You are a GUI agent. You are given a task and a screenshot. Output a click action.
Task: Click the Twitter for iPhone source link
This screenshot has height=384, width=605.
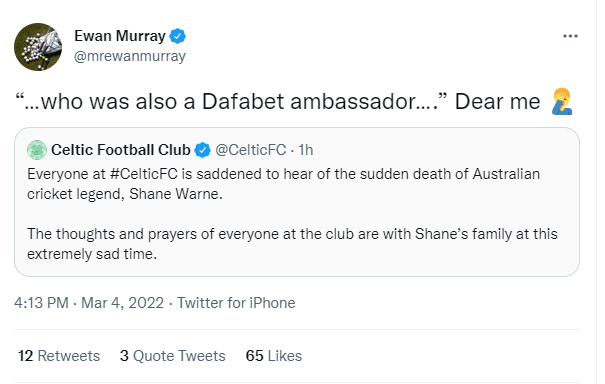coord(236,303)
